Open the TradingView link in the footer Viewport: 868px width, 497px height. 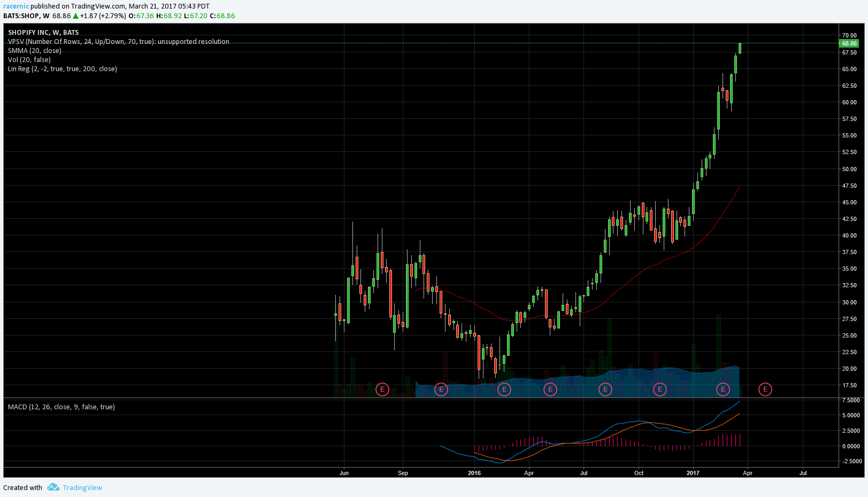(82, 487)
